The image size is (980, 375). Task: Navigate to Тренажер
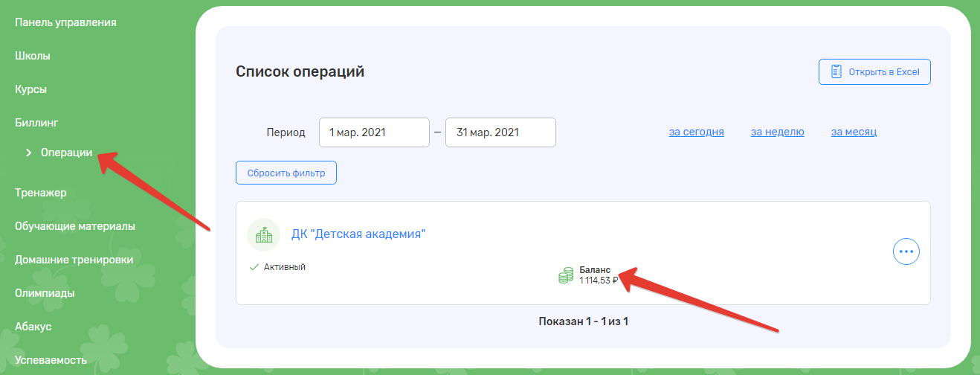click(41, 193)
